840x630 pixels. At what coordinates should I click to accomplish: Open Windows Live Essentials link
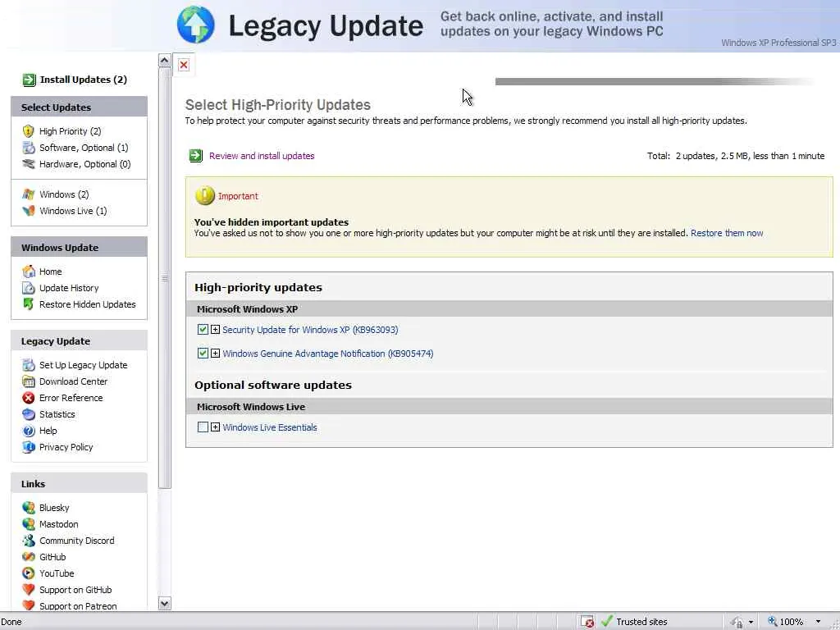269,427
